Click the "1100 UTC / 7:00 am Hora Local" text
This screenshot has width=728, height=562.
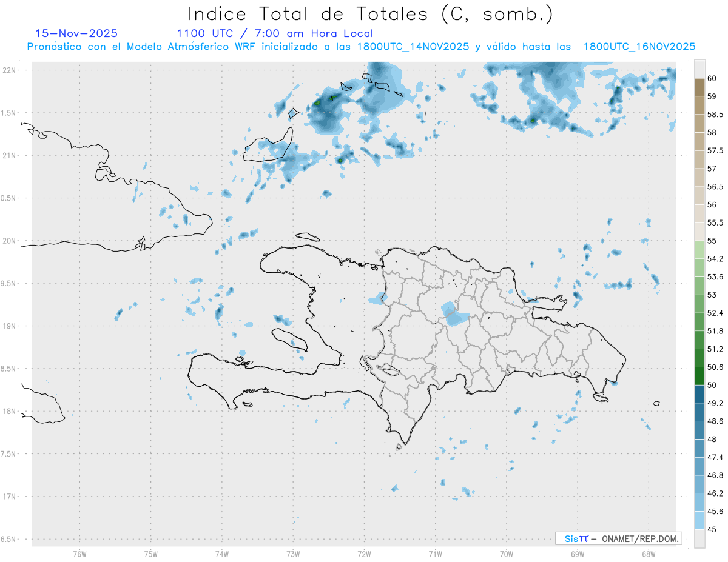(x=275, y=33)
